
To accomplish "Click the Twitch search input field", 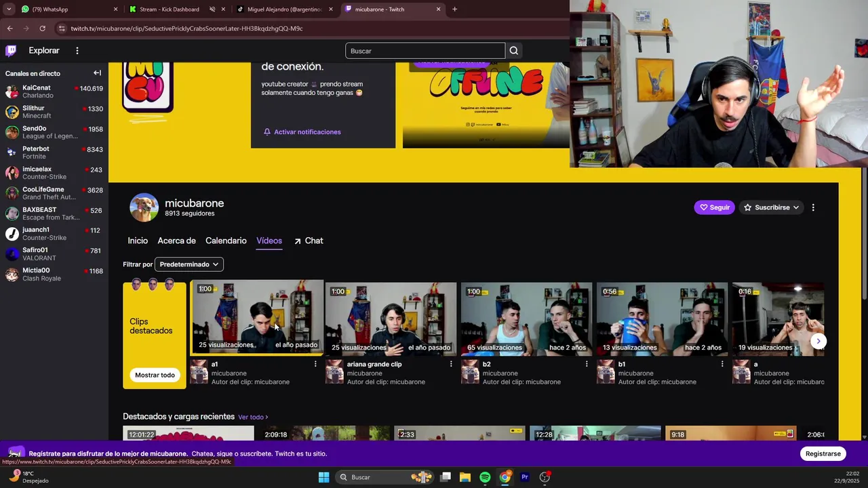I will click(425, 51).
